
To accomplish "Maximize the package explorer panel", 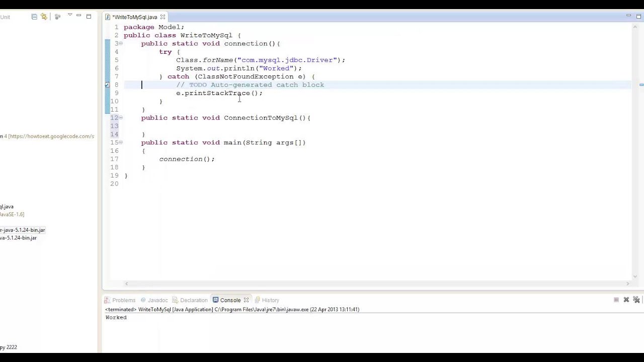I will click(x=89, y=16).
